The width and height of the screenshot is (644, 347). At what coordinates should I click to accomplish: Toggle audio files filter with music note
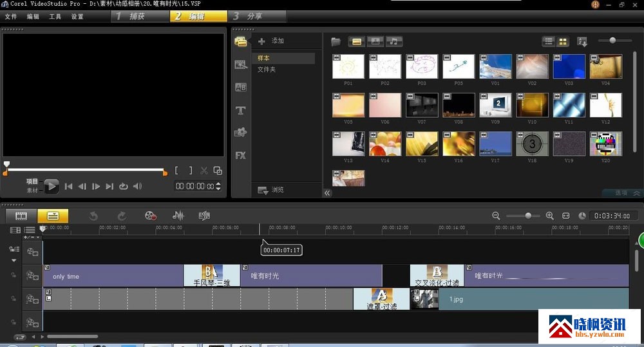[x=393, y=42]
